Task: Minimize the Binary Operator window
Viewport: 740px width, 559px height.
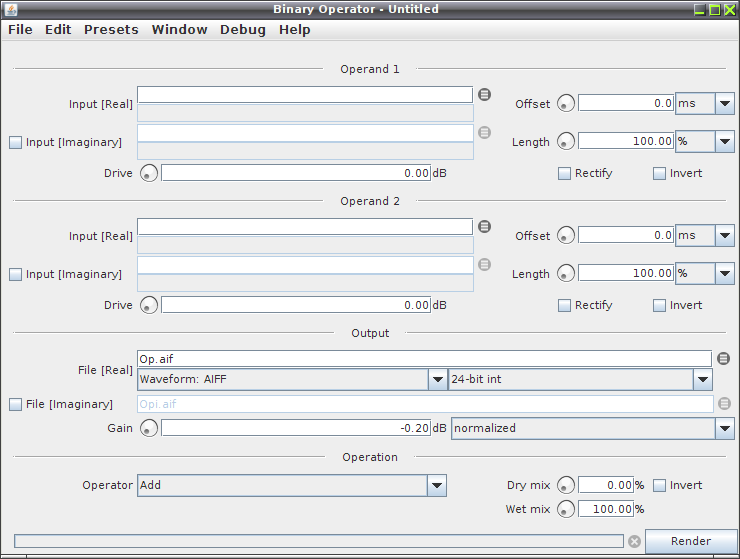Action: click(x=700, y=9)
